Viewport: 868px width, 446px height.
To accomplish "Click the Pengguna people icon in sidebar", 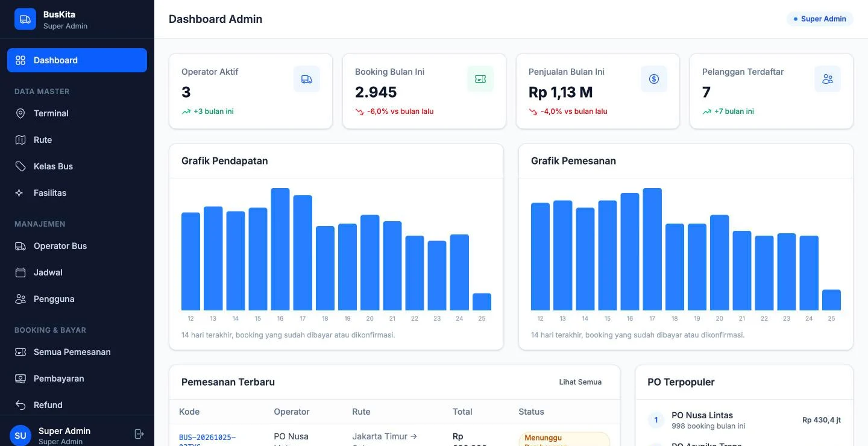I will [20, 299].
